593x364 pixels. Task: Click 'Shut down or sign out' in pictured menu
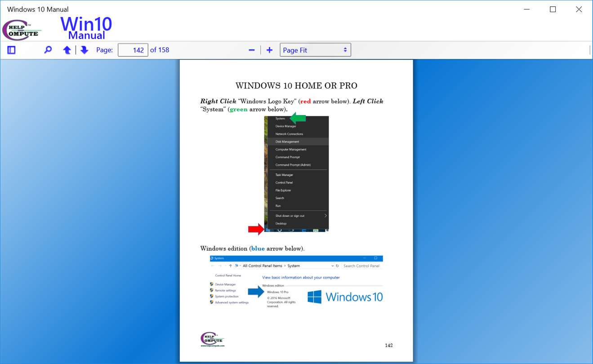click(x=290, y=216)
